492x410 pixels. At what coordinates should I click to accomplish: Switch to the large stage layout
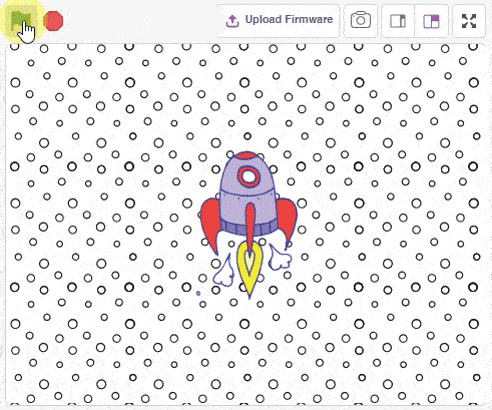point(431,21)
